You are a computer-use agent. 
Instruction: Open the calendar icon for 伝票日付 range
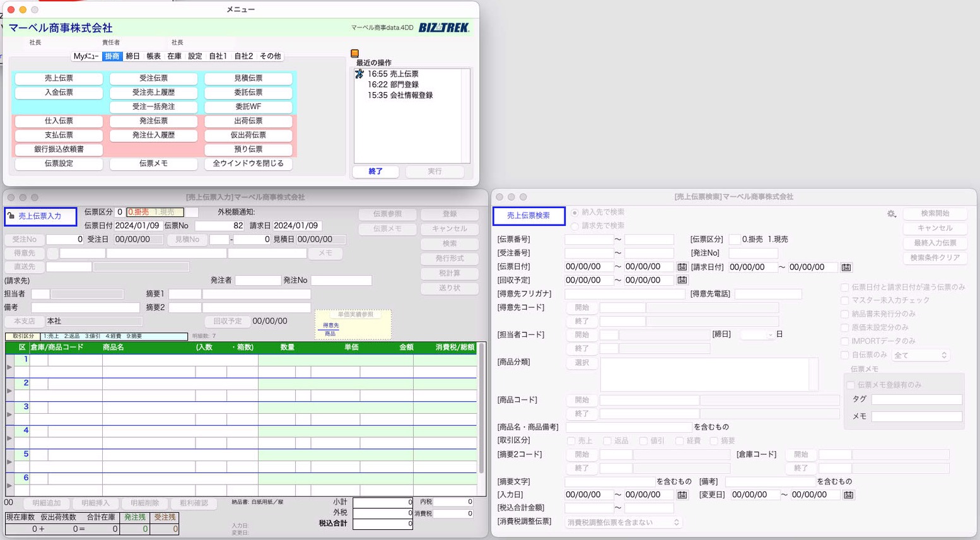682,267
